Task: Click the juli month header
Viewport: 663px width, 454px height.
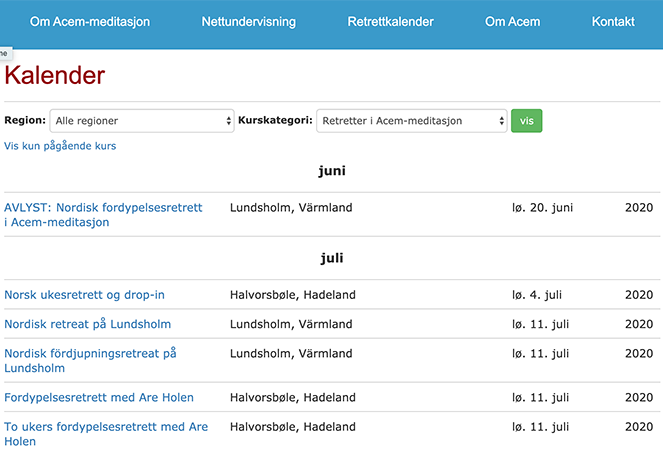Action: click(x=332, y=258)
